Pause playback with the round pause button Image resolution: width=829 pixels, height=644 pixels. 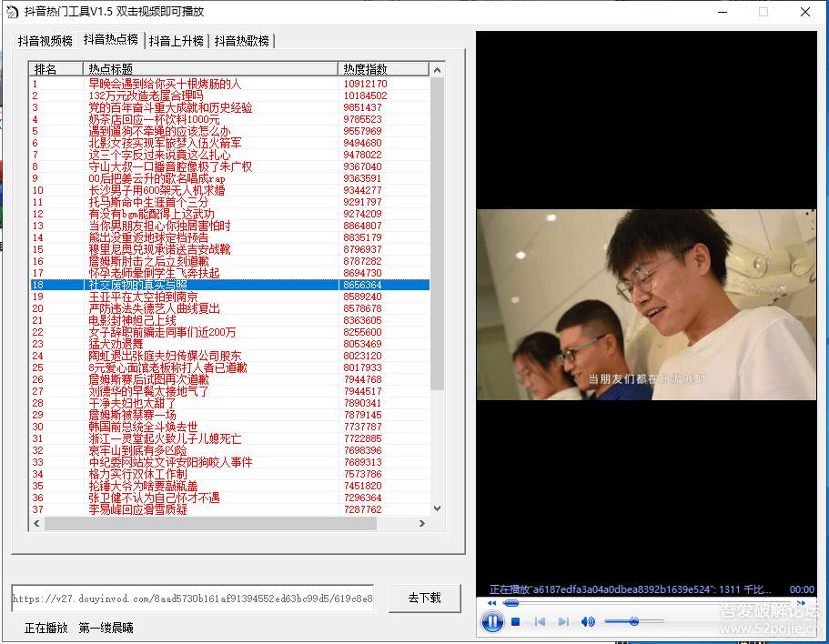(492, 621)
